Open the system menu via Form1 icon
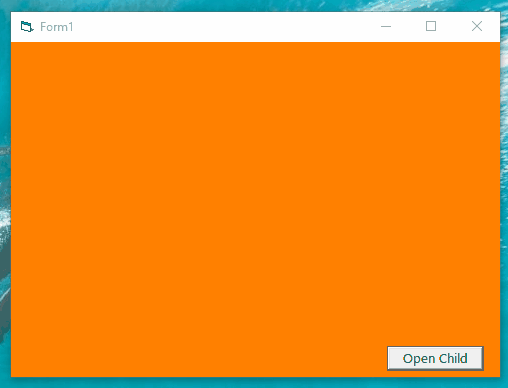 (27, 26)
